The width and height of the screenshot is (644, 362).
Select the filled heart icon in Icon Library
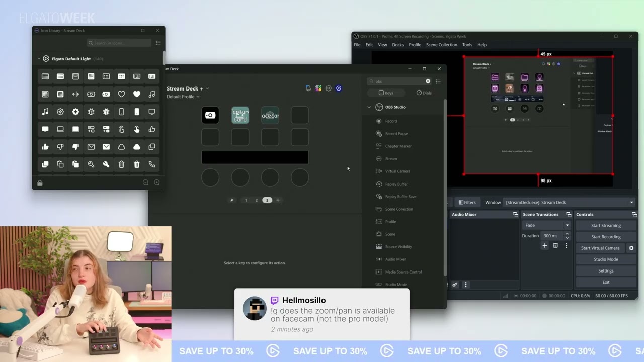137,94
